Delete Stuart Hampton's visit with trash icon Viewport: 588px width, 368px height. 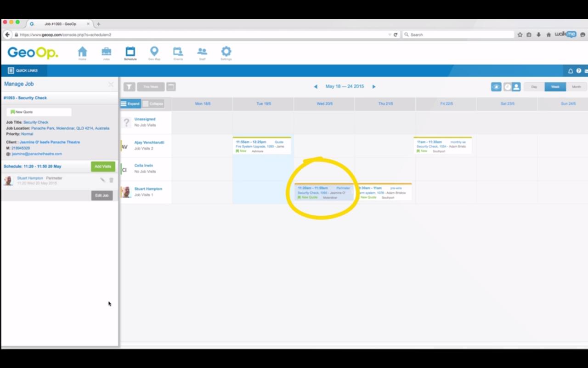coord(111,180)
